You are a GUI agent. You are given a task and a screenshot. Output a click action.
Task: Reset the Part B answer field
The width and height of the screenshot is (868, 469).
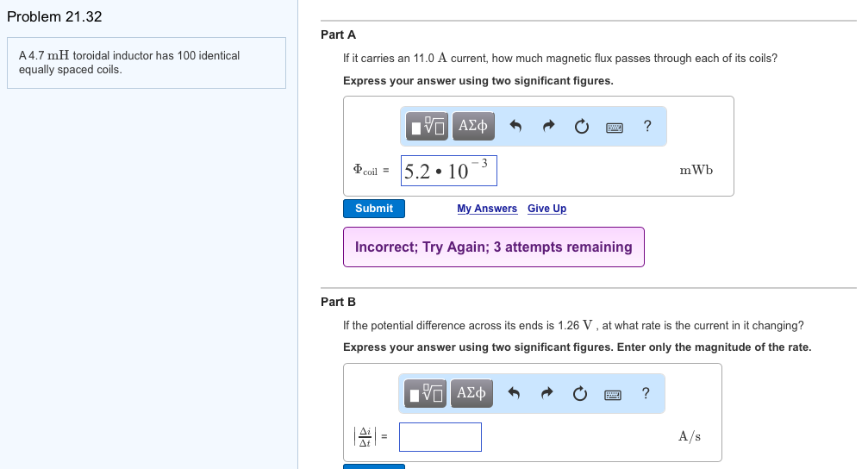tap(582, 395)
